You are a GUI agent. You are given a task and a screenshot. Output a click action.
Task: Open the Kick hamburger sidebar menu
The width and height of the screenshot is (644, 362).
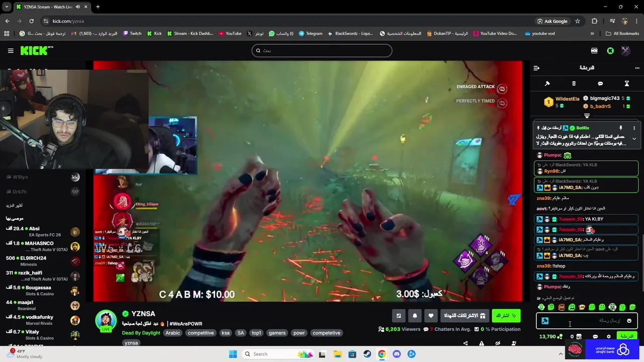click(11, 50)
